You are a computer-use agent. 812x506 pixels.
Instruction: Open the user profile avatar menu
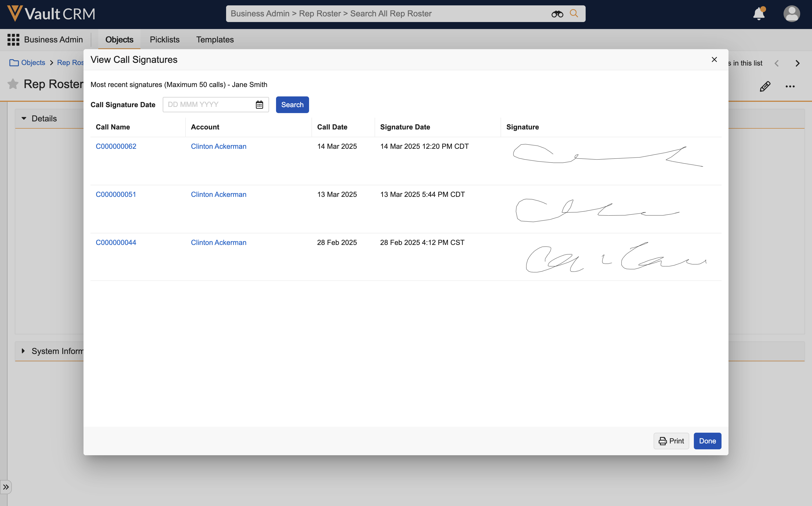[x=791, y=14]
